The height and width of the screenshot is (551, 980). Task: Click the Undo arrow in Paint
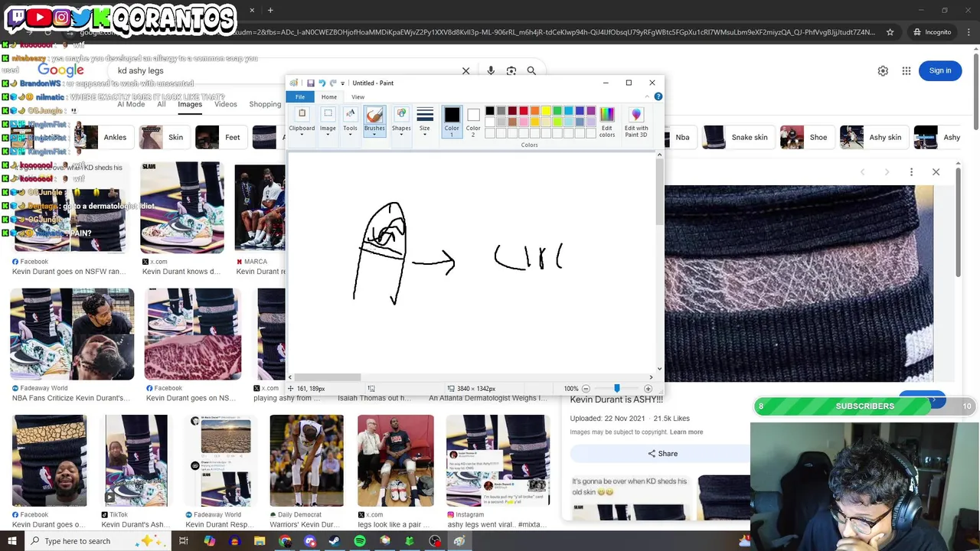pyautogui.click(x=322, y=83)
